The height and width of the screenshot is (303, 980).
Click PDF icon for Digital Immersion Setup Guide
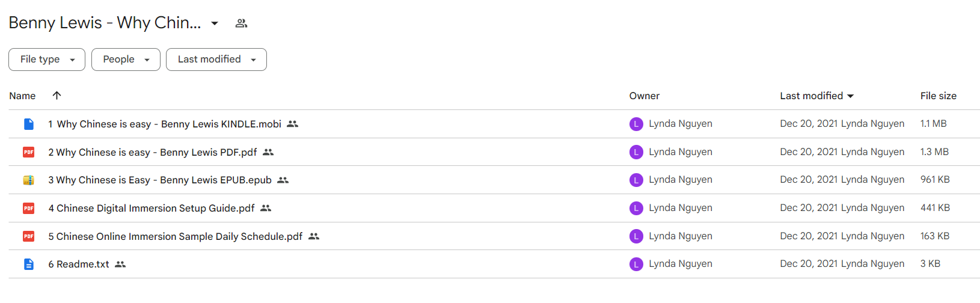[29, 208]
